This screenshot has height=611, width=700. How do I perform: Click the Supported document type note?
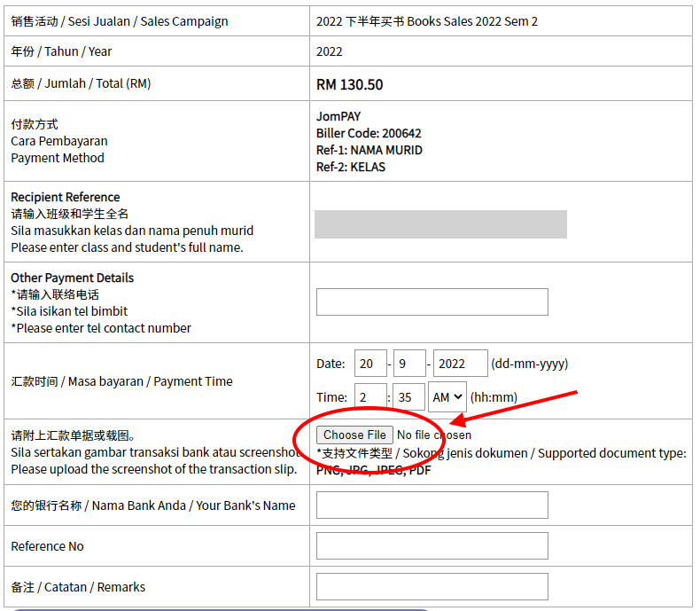click(x=501, y=453)
